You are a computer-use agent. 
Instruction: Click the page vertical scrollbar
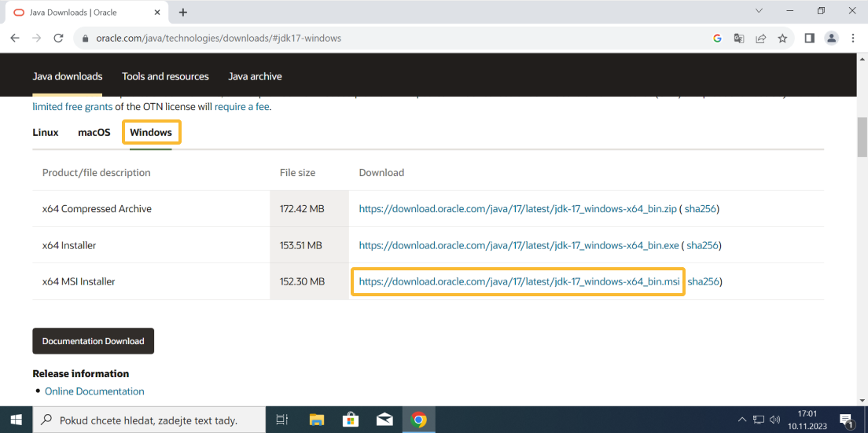(862, 236)
